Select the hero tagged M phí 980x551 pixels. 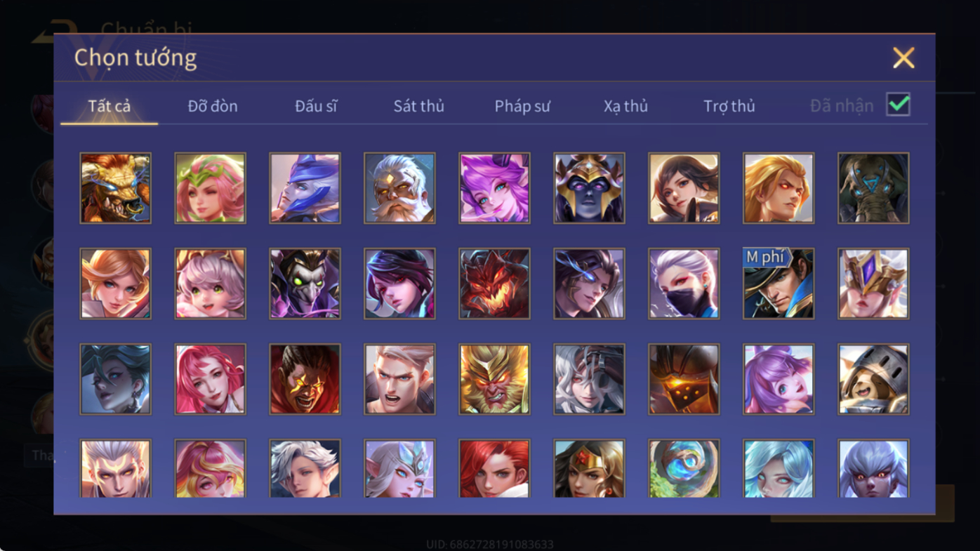click(x=779, y=284)
